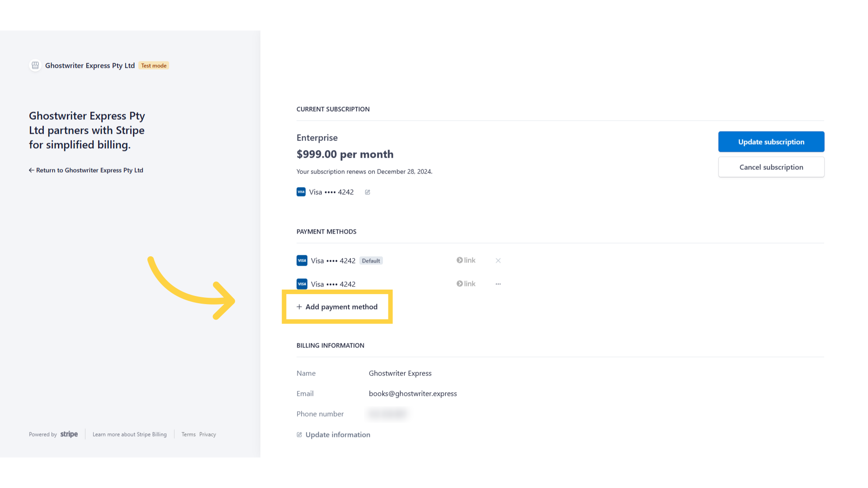This screenshot has width=868, height=488.
Task: Click the CURRENT SUBSCRIPTION heading
Action: (x=333, y=109)
